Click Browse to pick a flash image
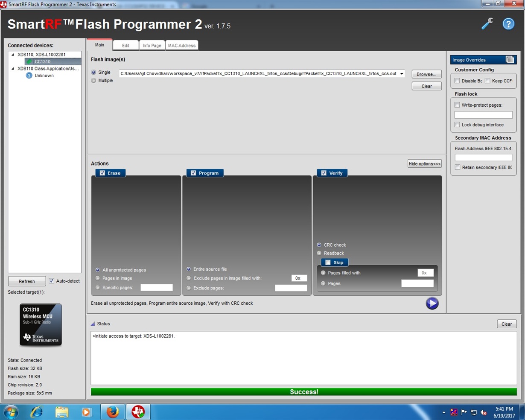Screen dimensions: 525x420 pyautogui.click(x=426, y=74)
